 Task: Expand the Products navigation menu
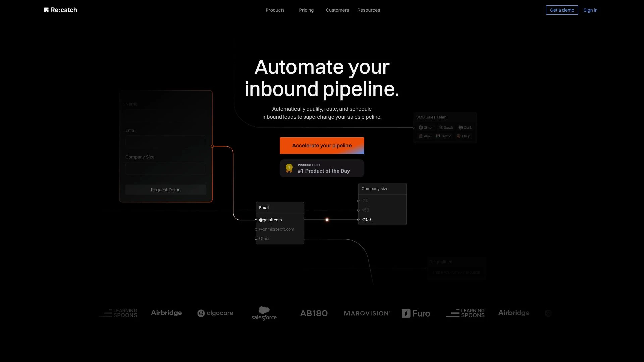tap(275, 10)
